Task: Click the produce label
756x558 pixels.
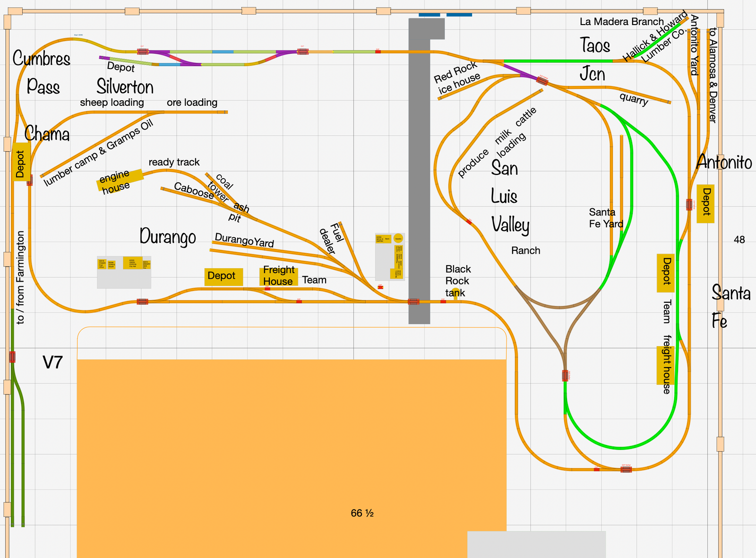Action: click(x=473, y=163)
